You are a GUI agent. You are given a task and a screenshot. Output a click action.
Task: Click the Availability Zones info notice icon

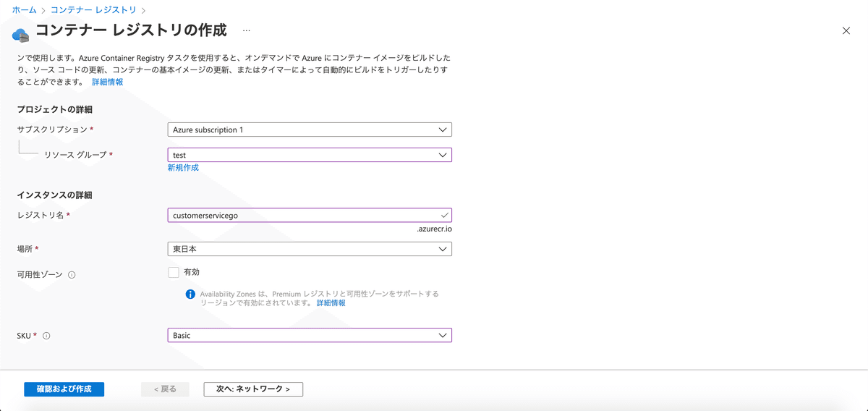(x=191, y=294)
